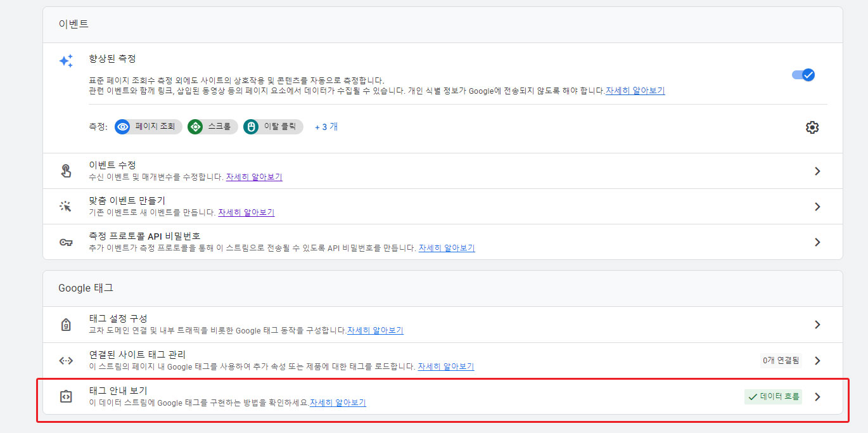868x433 pixels.
Task: Open 연결된 사이트 태그 관리 row
Action: coord(443,360)
